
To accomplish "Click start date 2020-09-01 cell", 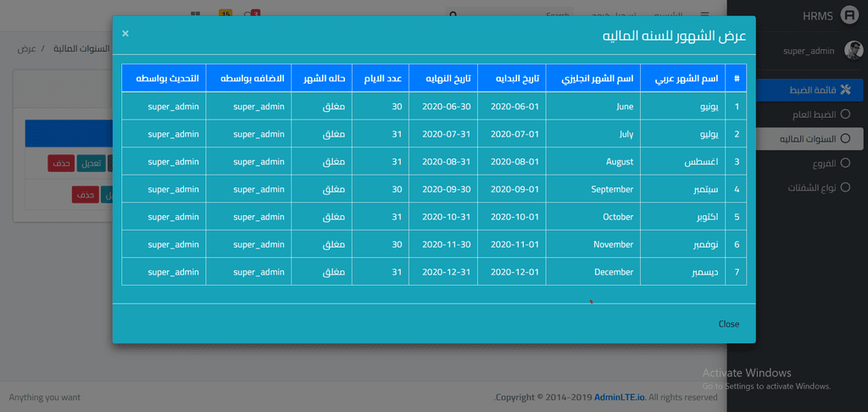I will [x=511, y=189].
